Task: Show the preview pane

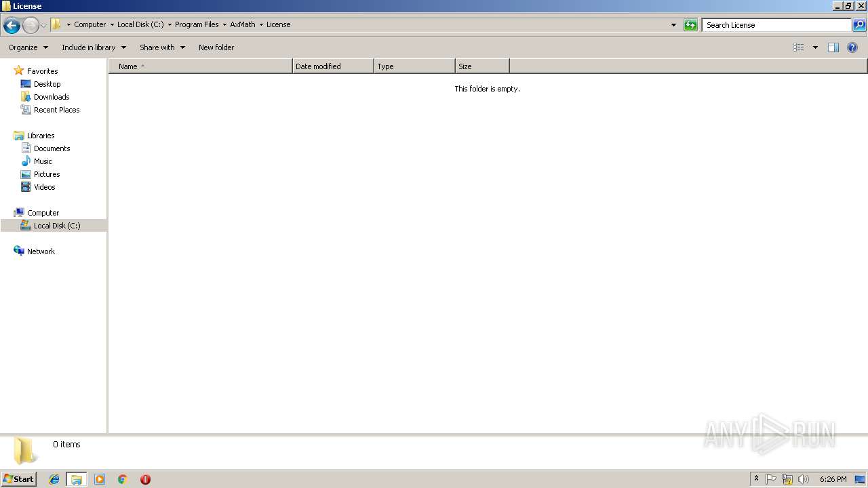Action: coord(833,47)
